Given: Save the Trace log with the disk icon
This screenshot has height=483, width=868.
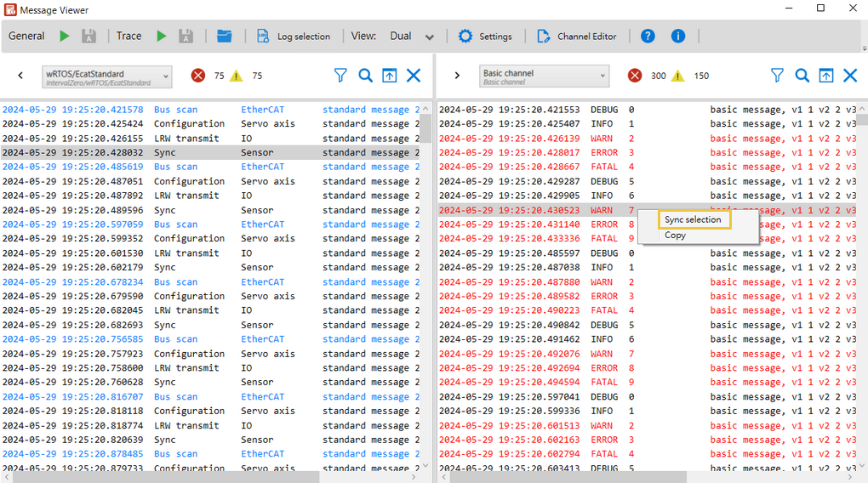Looking at the screenshot, I should click(x=186, y=37).
